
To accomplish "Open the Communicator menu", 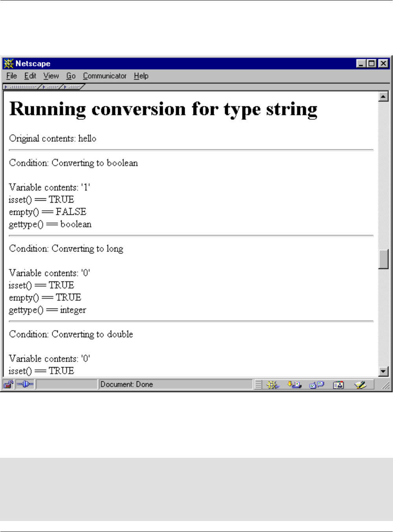I will pyautogui.click(x=105, y=76).
